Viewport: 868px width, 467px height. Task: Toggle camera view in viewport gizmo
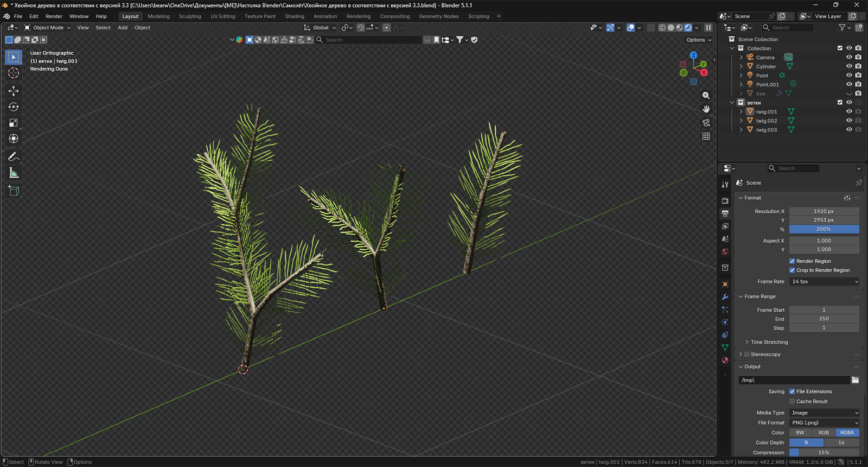[706, 123]
